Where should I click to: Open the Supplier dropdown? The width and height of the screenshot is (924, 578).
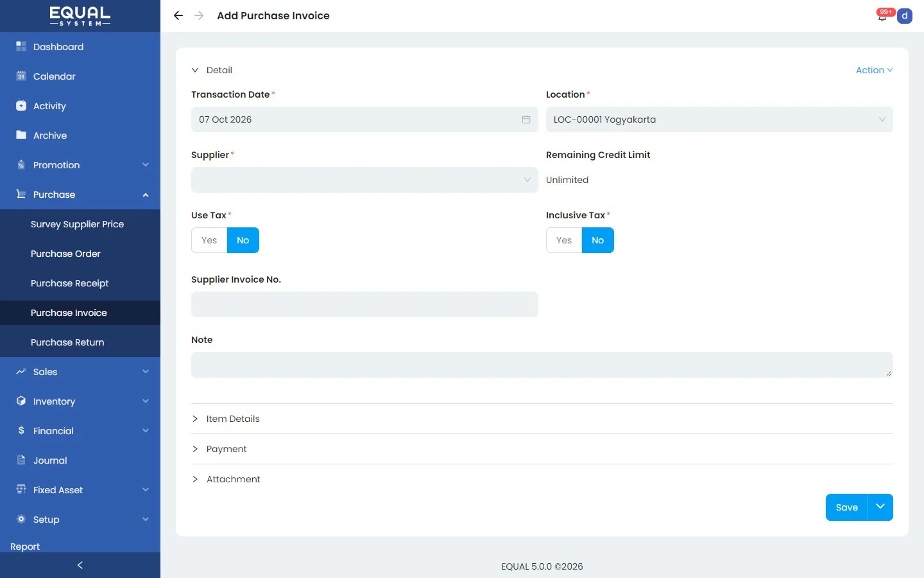(x=364, y=180)
